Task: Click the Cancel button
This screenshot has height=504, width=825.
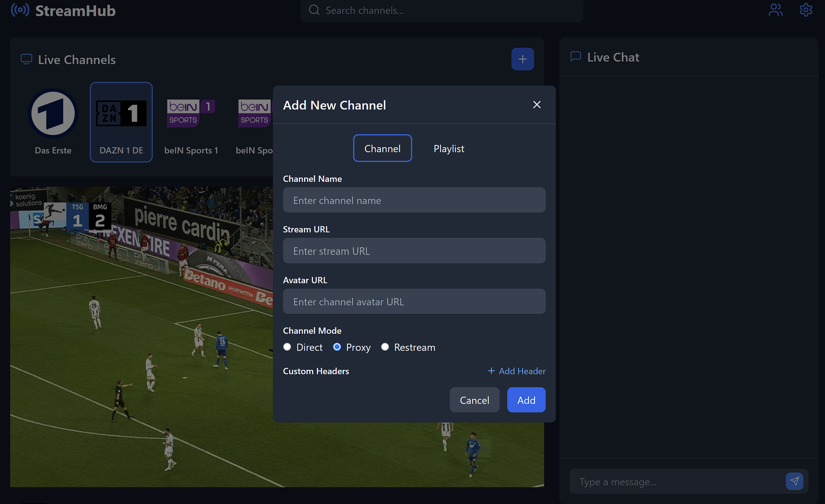Action: (x=474, y=399)
